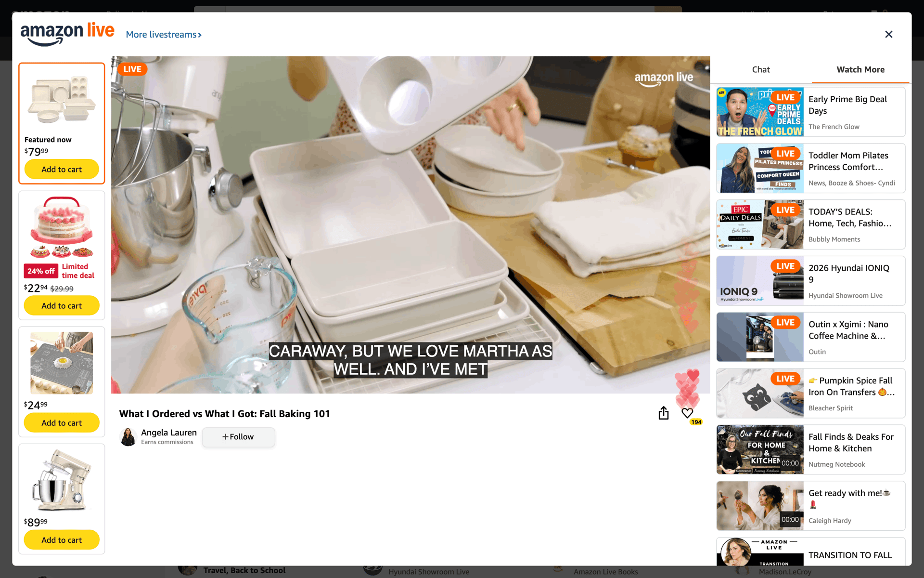The height and width of the screenshot is (578, 924).
Task: Click the Amazon Live logo
Action: tap(67, 33)
